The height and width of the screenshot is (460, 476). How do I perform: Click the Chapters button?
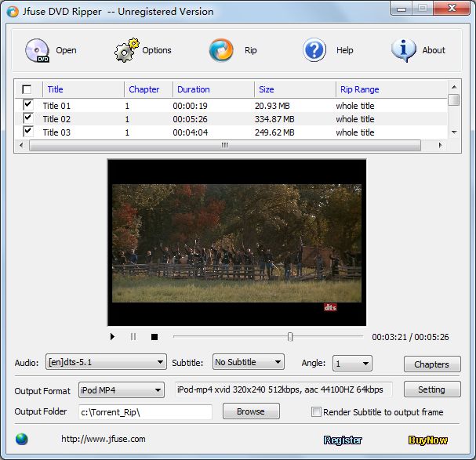tap(432, 364)
